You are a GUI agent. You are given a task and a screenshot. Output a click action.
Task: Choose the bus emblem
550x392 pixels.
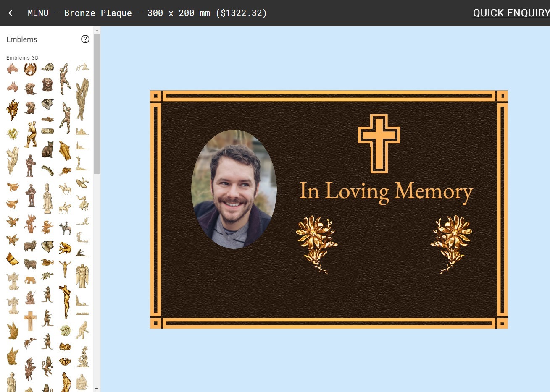(x=47, y=131)
